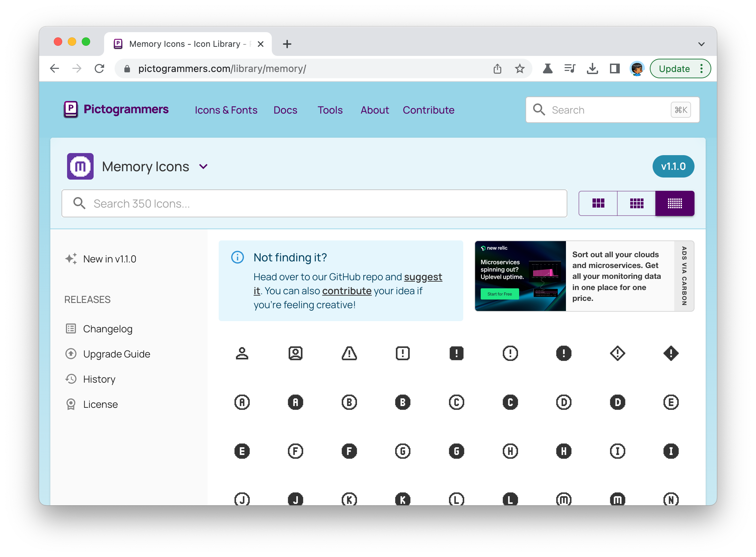Open the Docs navigation item
Image resolution: width=756 pixels, height=557 pixels.
285,110
